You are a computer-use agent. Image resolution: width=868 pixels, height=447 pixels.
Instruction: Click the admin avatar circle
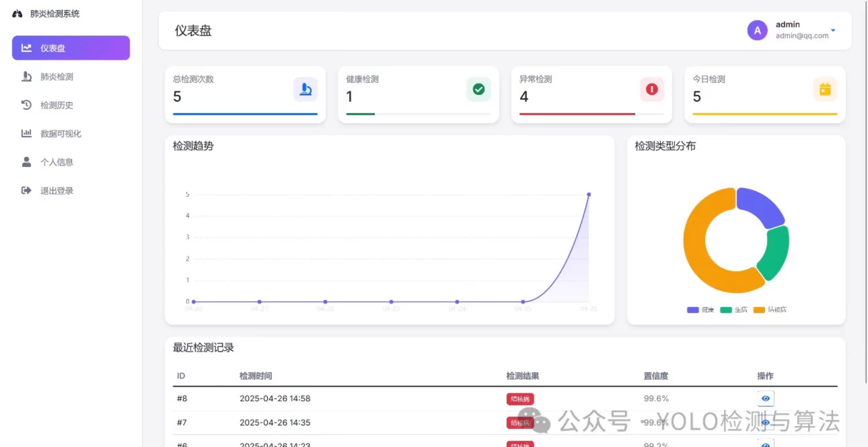(x=757, y=30)
